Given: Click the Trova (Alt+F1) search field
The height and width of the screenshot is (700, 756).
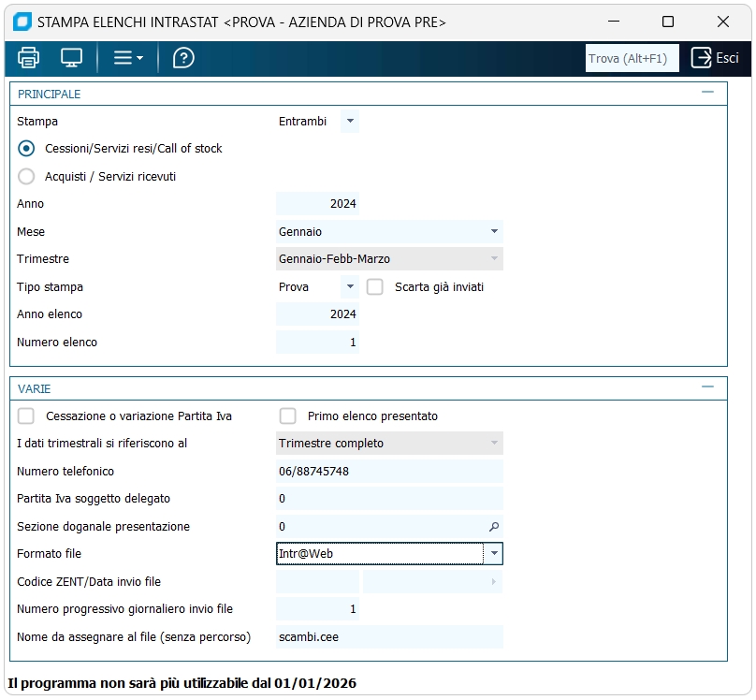Looking at the screenshot, I should [x=632, y=58].
